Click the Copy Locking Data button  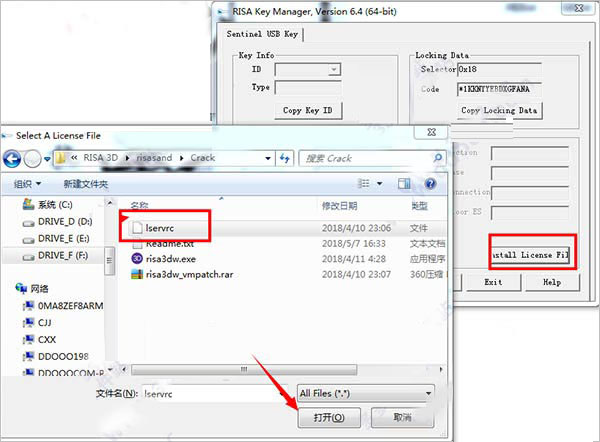click(499, 110)
